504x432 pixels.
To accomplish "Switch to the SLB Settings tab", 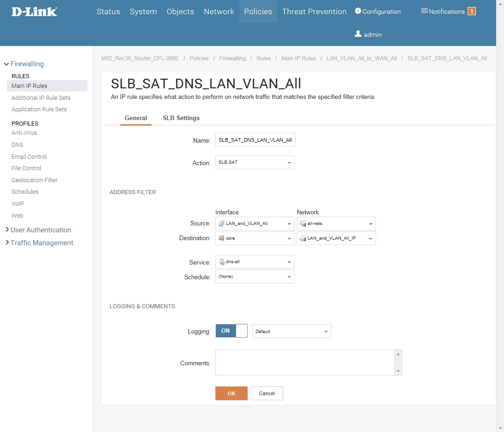I will 181,118.
